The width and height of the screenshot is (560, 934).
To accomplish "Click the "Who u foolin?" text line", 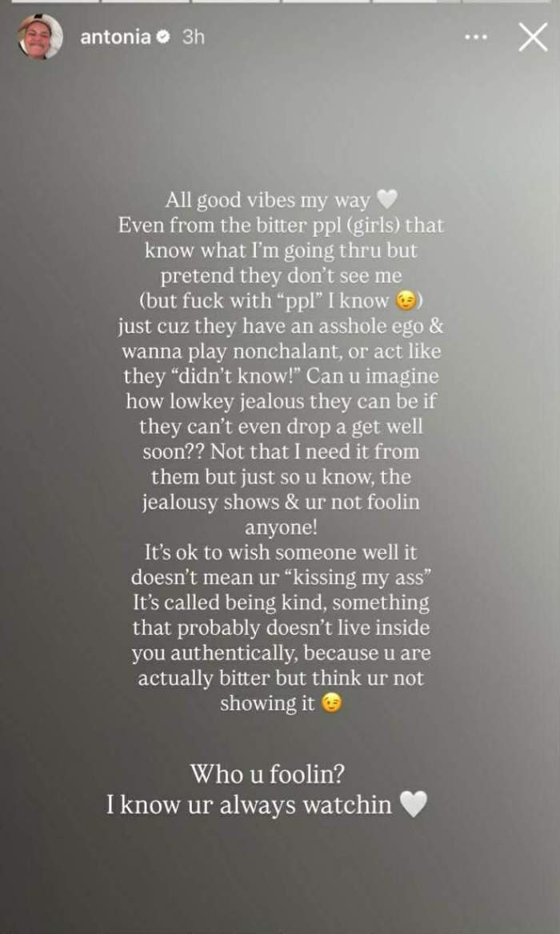I will pyautogui.click(x=268, y=775).
